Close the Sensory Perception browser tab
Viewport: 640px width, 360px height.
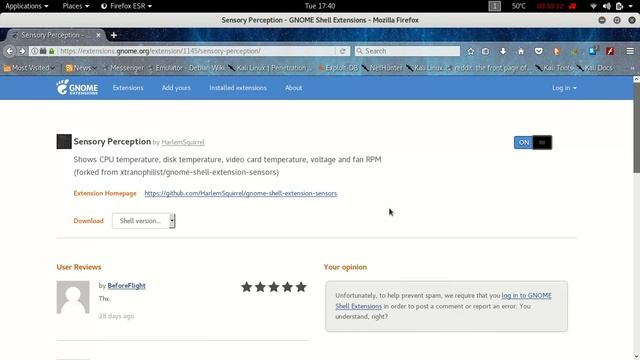[x=98, y=35]
